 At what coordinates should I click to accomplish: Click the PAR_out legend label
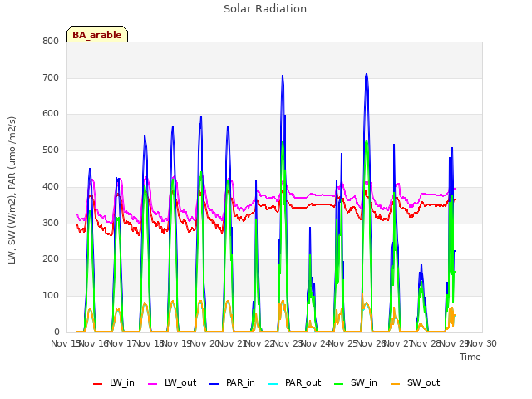pyautogui.click(x=303, y=382)
